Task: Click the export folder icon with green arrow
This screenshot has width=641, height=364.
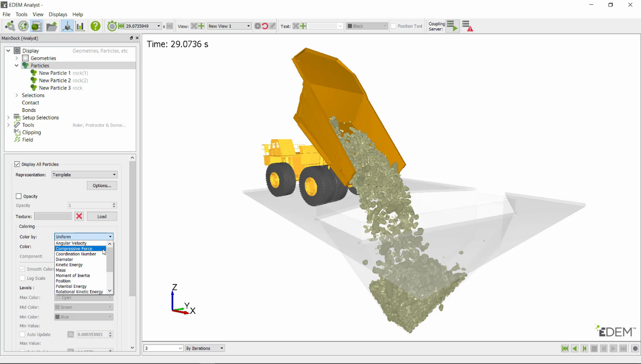Action: (52, 26)
